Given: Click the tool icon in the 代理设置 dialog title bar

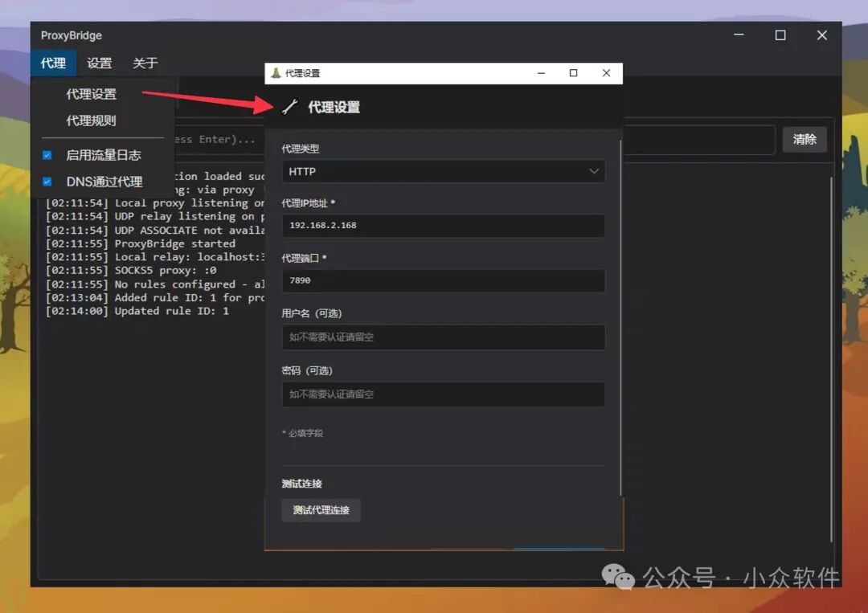Looking at the screenshot, I should 276,72.
